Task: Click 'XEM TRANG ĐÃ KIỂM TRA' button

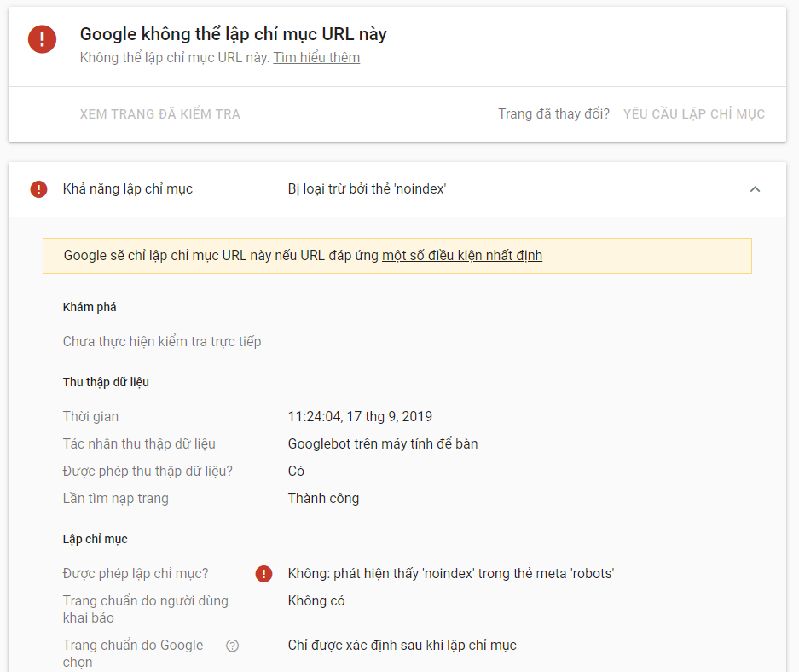Action: coord(159,114)
